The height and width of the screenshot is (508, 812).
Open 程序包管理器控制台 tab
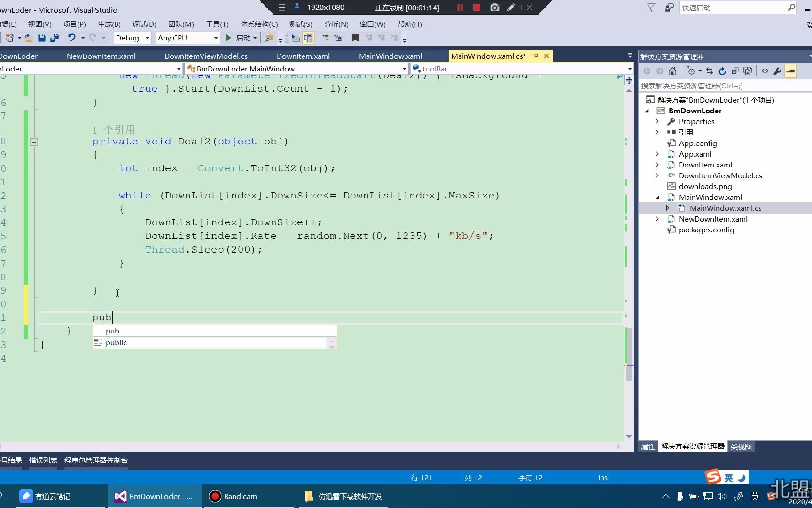click(x=96, y=460)
